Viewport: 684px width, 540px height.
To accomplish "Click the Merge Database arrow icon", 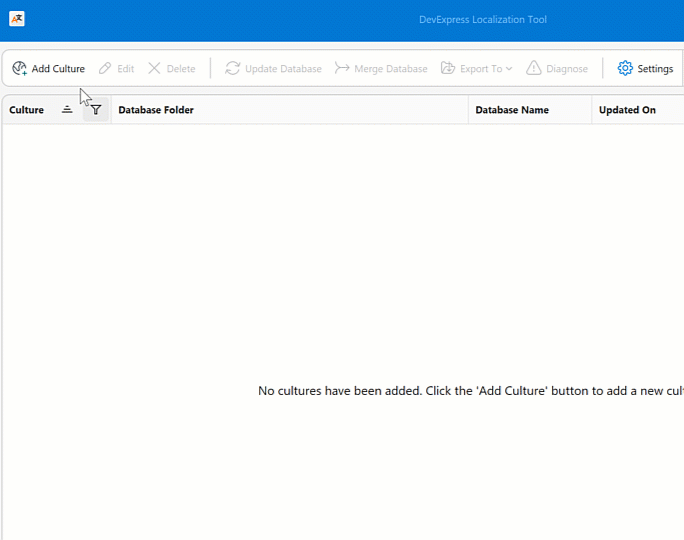I will click(342, 68).
